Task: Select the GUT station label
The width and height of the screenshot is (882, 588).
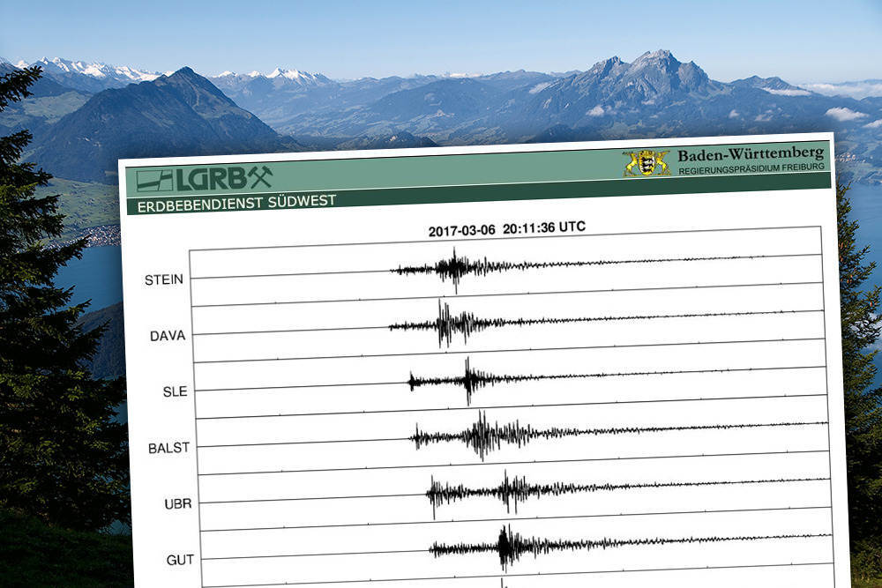Action: click(x=180, y=560)
